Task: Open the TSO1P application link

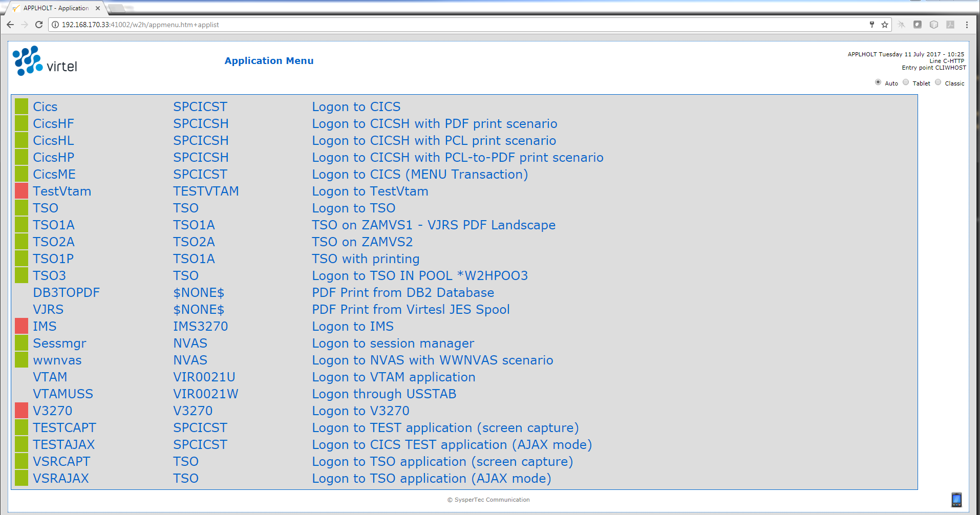Action: point(53,259)
